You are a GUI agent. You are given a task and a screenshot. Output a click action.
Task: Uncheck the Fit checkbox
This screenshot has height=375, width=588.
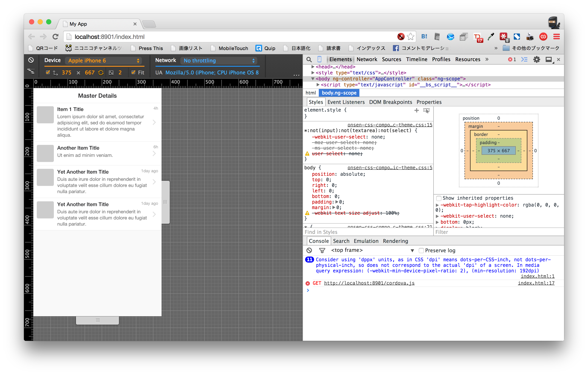(x=133, y=72)
